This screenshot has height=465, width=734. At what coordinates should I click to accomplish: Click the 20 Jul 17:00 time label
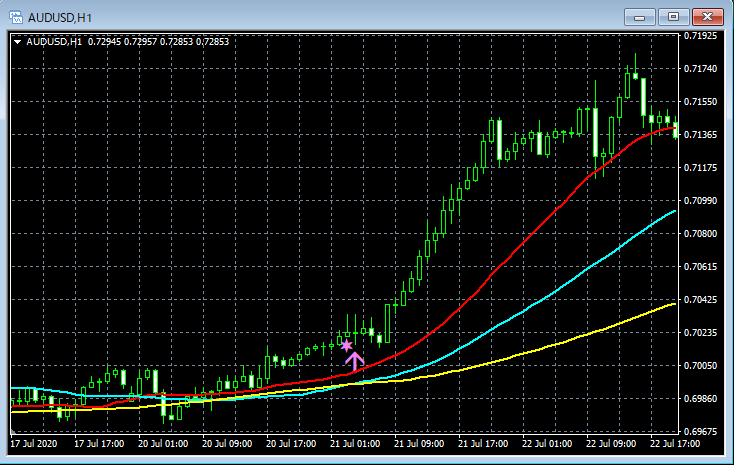point(291,443)
